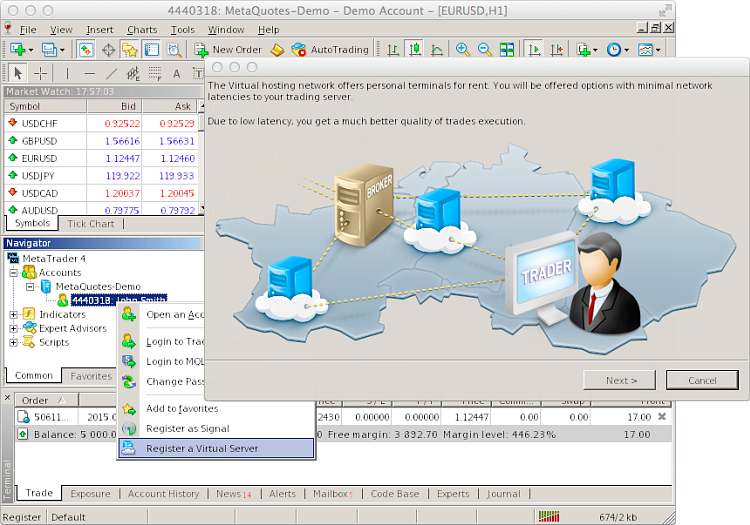750x525 pixels.
Task: Click the Zoom Out magnifier icon
Action: 484,49
